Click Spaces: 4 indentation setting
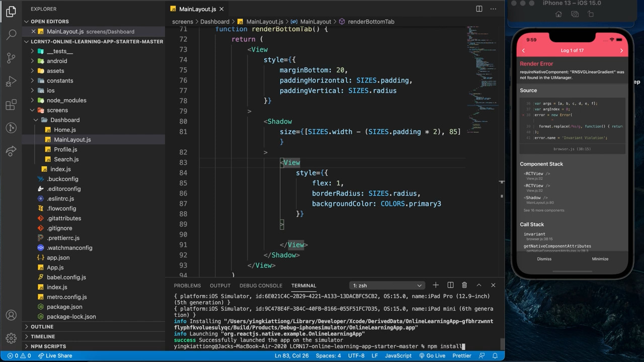Screen dimensions: 644x362 click(x=328, y=355)
